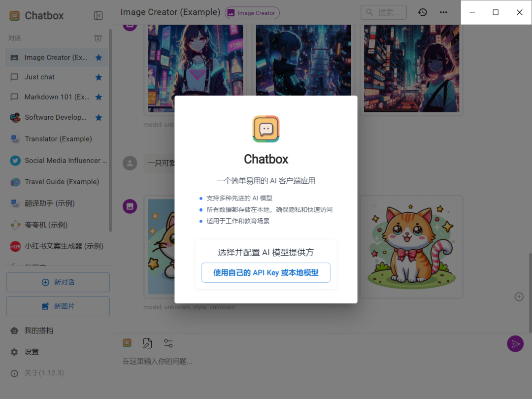The height and width of the screenshot is (399, 532).
Task: Open the first cyberpunk girl image thumbnail
Action: tap(196, 60)
